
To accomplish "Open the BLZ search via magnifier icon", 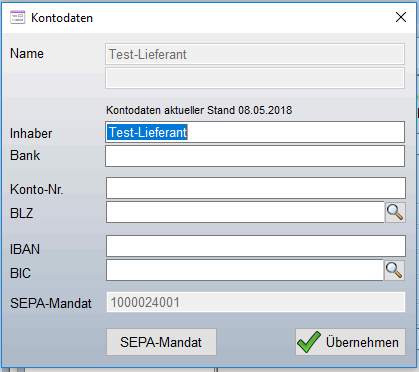I will point(395,212).
